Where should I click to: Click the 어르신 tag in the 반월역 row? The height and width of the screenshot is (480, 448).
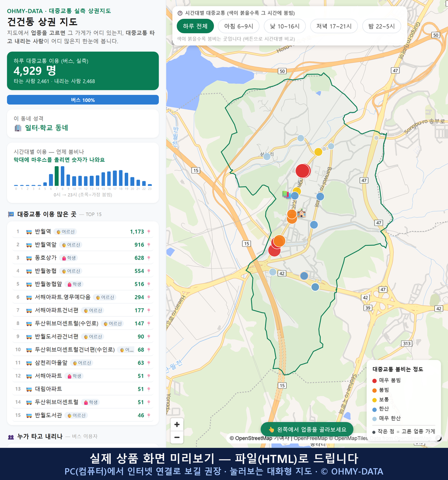(66, 232)
